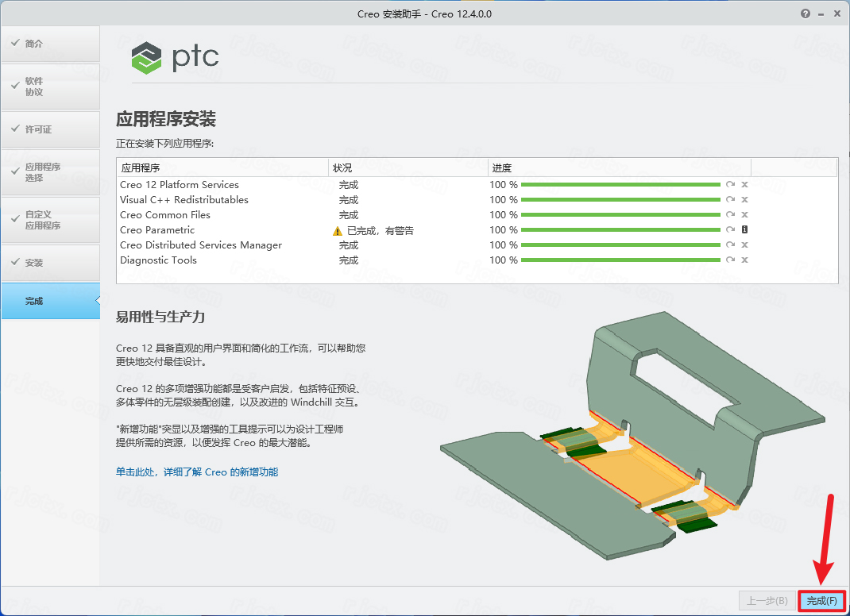850x616 pixels.
Task: Click cancel X icon for Creo Distributed Services Manager
Action: 745,244
